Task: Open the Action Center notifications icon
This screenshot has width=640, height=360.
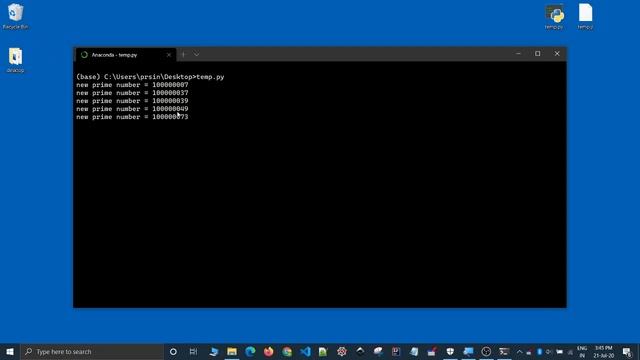Action: 628,351
